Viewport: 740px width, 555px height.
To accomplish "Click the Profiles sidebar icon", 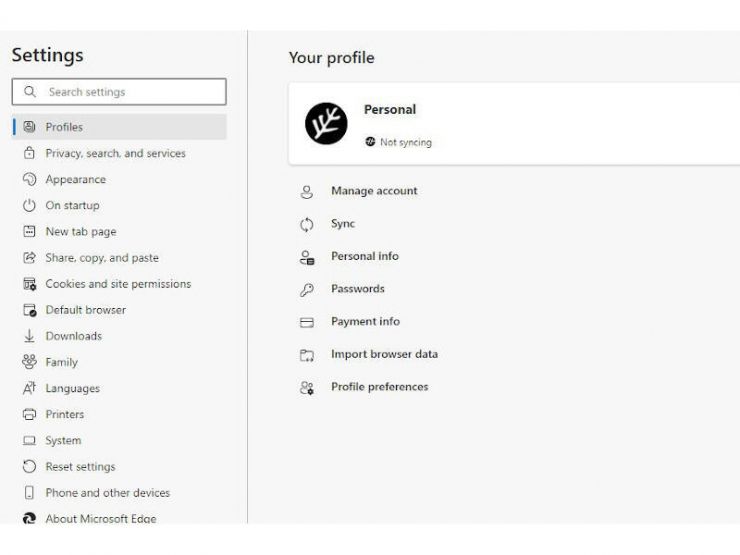I will click(29, 127).
